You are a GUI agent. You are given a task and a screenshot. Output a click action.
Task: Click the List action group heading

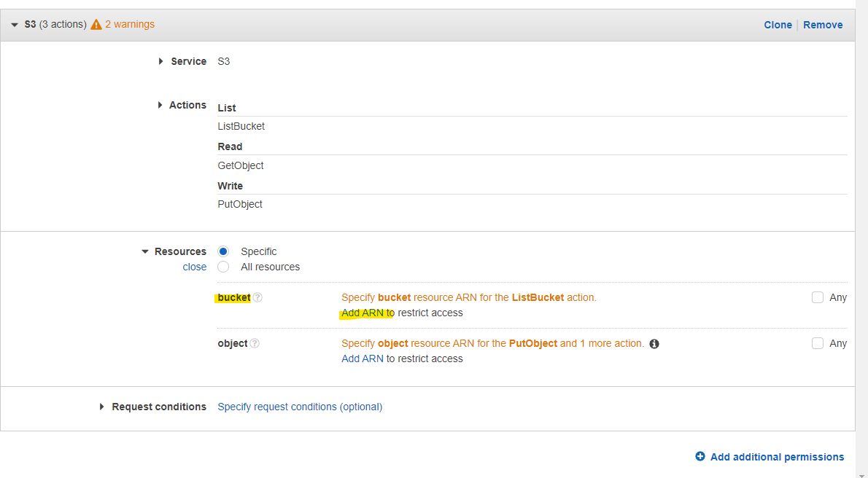226,108
